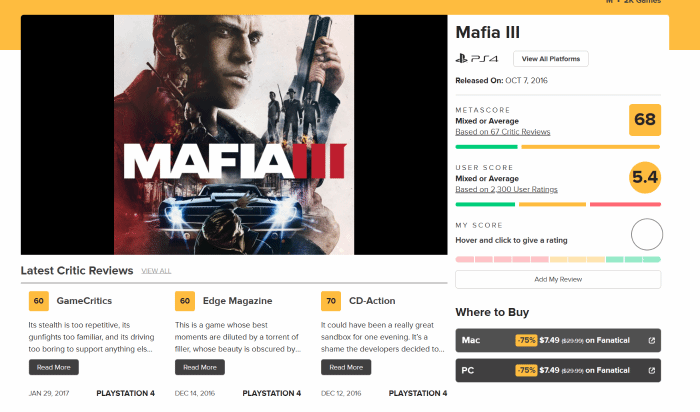Open Based on 2,300 User Ratings link
This screenshot has height=412, width=700.
(x=506, y=189)
